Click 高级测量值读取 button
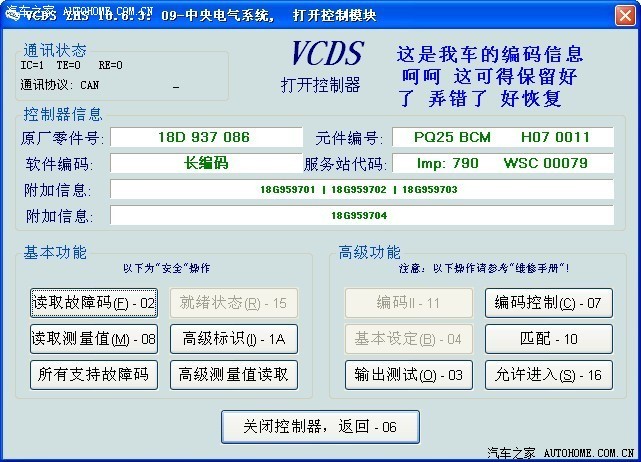The image size is (641, 462). [234, 375]
